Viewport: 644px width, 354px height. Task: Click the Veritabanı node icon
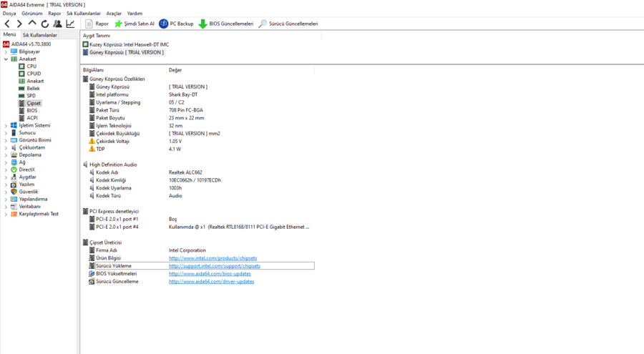click(14, 207)
